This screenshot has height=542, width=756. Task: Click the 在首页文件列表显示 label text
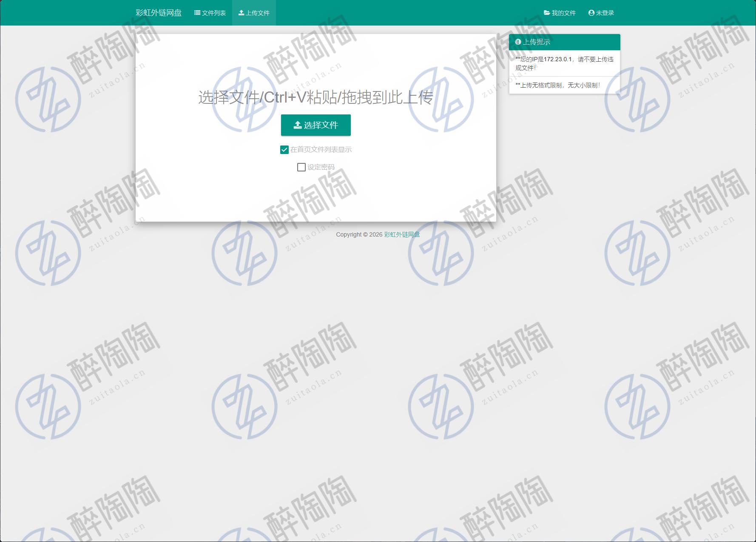pyautogui.click(x=321, y=150)
